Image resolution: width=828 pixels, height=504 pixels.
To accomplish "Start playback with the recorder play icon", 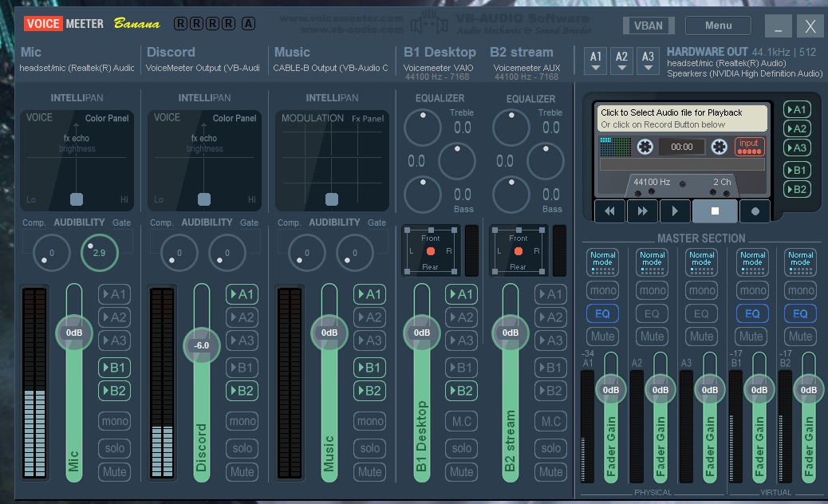I will pyautogui.click(x=675, y=211).
